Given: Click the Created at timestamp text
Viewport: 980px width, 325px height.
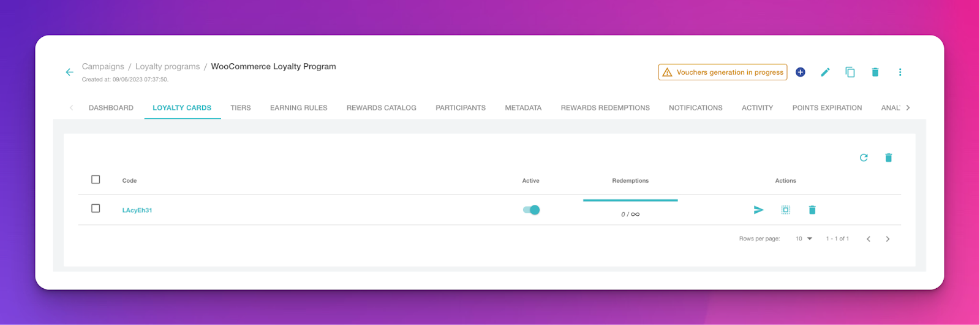Looking at the screenshot, I should coord(125,80).
